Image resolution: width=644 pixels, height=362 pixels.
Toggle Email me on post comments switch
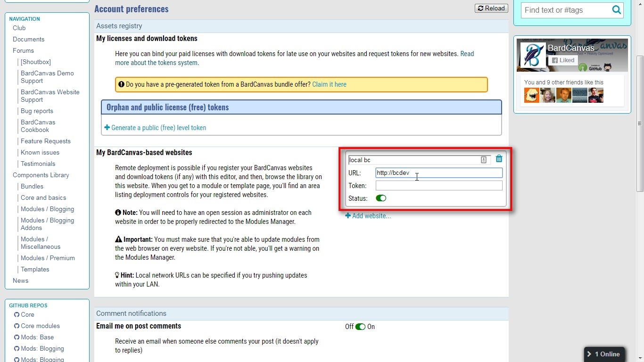click(x=360, y=327)
